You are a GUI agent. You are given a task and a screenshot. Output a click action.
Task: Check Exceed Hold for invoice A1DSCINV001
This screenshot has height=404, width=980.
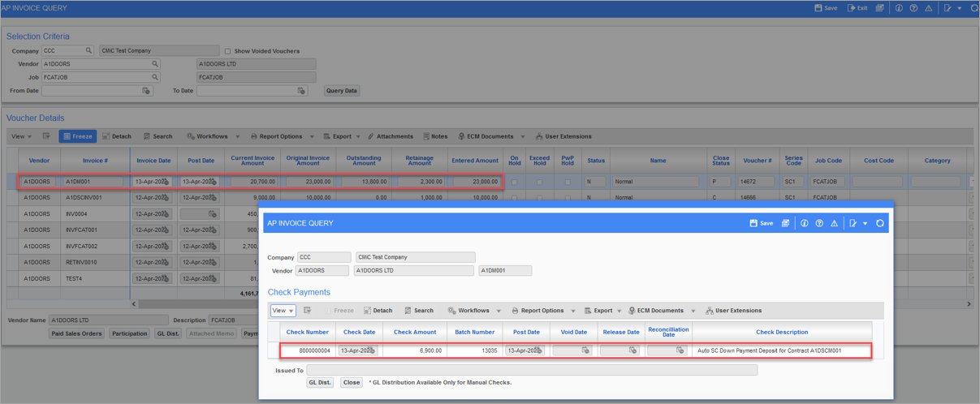(x=540, y=197)
